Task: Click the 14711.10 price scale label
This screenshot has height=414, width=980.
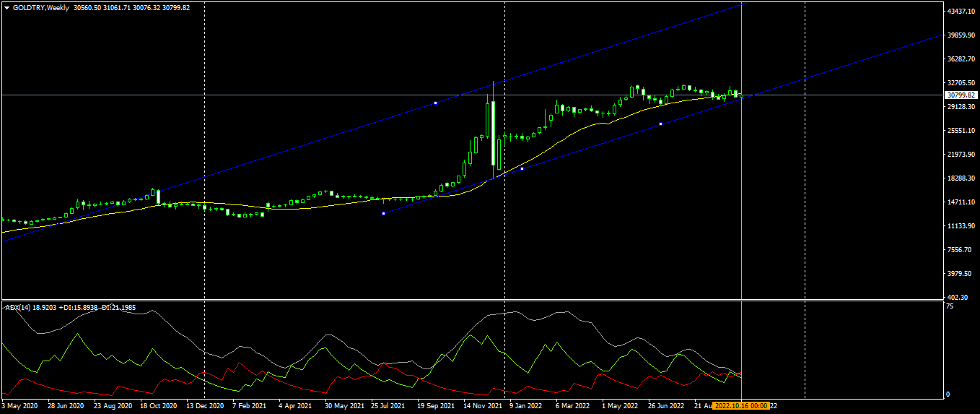Action: (x=962, y=202)
